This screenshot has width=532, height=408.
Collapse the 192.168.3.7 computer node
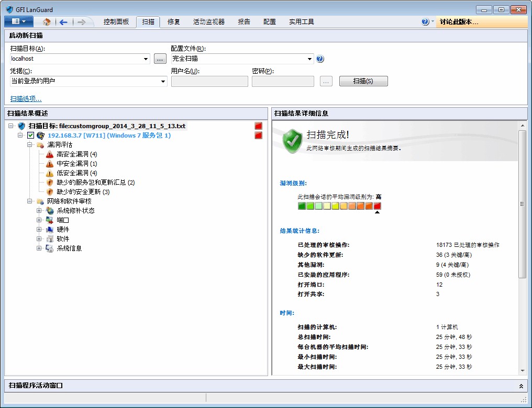pyautogui.click(x=20, y=135)
